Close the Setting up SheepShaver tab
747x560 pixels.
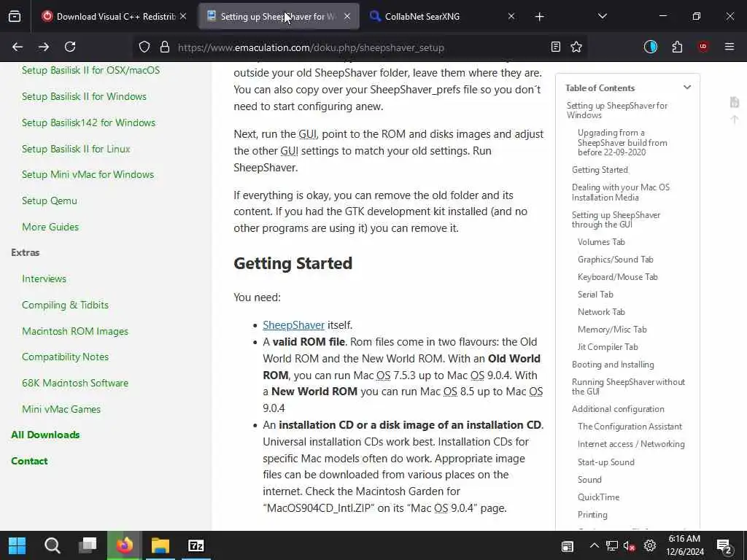[x=347, y=16]
